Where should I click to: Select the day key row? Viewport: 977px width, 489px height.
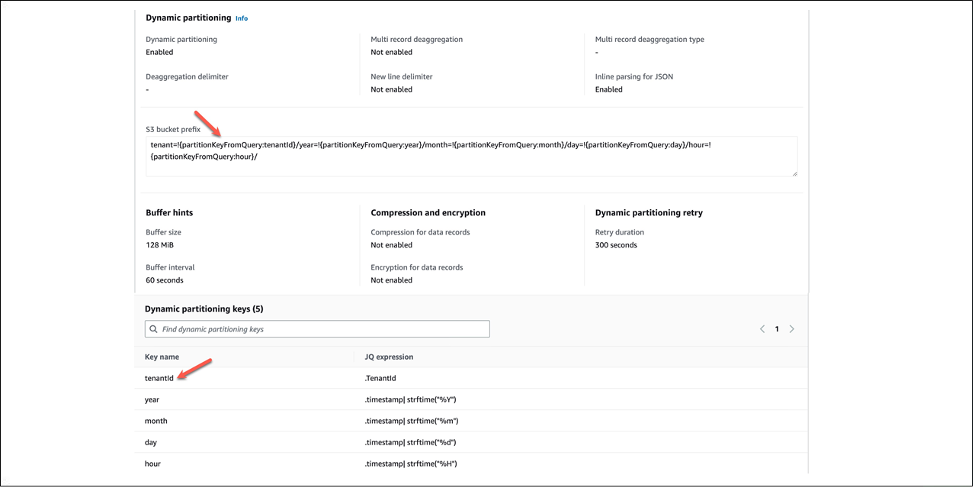[471, 442]
